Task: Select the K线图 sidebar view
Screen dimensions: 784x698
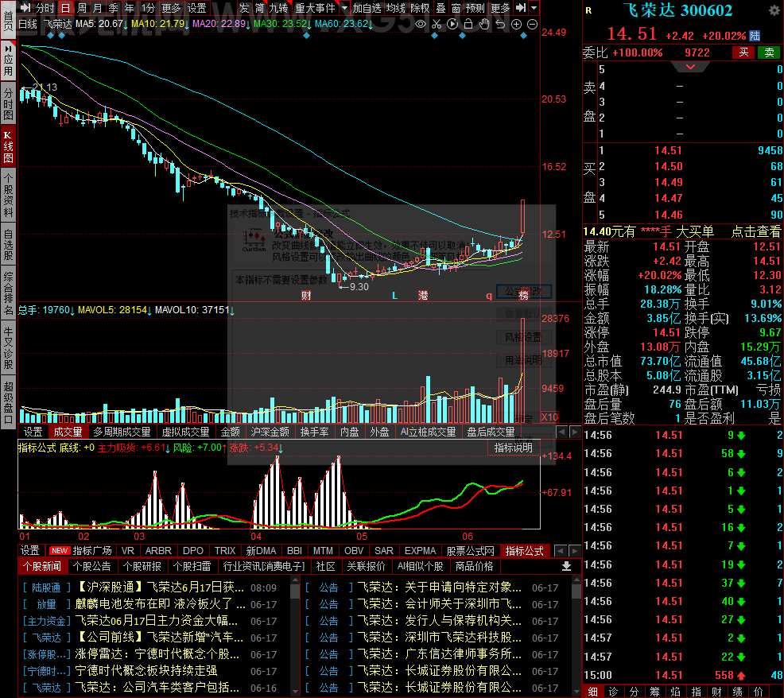Action: (x=8, y=148)
